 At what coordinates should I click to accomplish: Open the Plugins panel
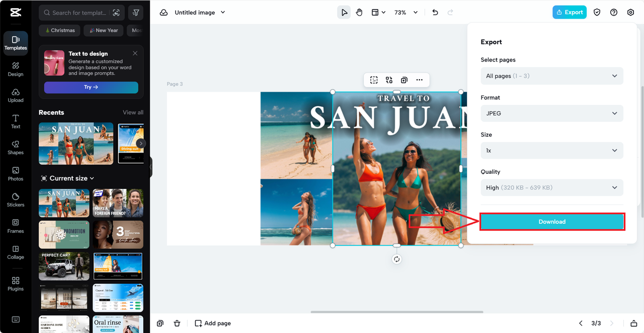pyautogui.click(x=16, y=284)
